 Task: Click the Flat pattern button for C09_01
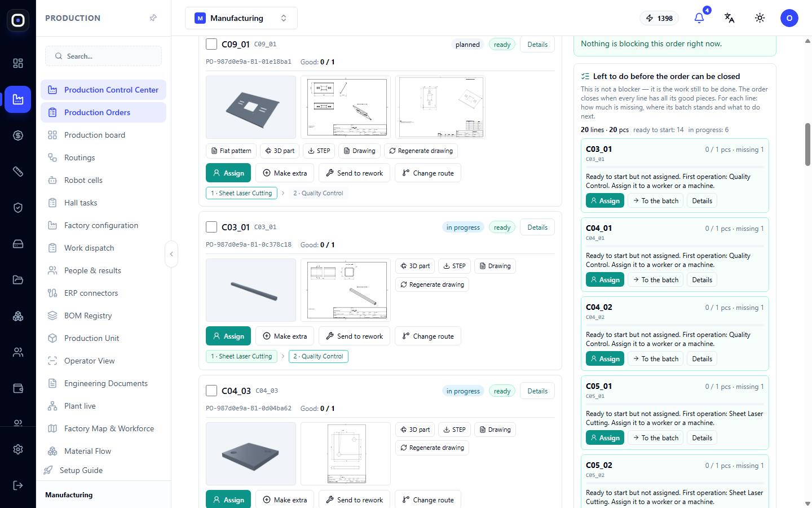(231, 151)
